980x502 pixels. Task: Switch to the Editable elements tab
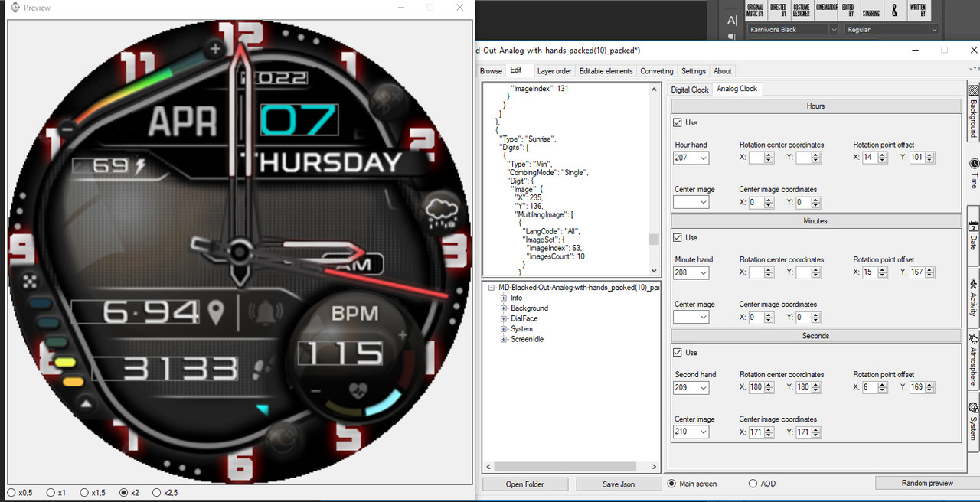(606, 71)
